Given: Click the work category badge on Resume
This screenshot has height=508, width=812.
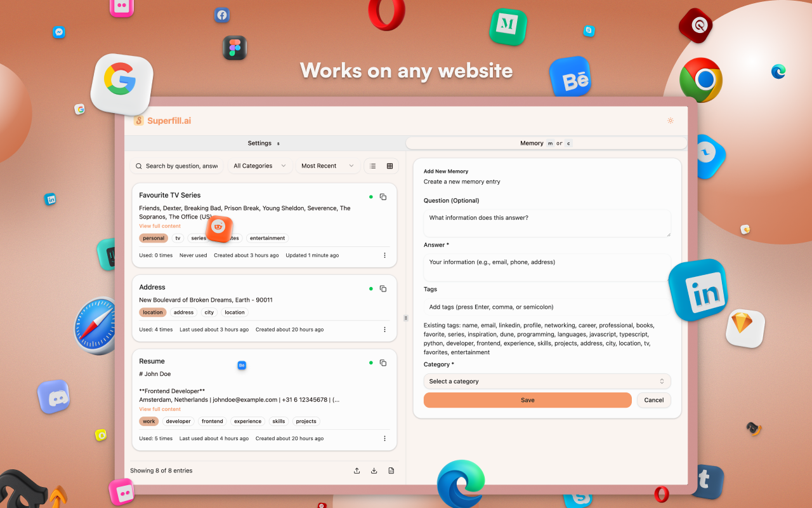Looking at the screenshot, I should click(x=149, y=421).
